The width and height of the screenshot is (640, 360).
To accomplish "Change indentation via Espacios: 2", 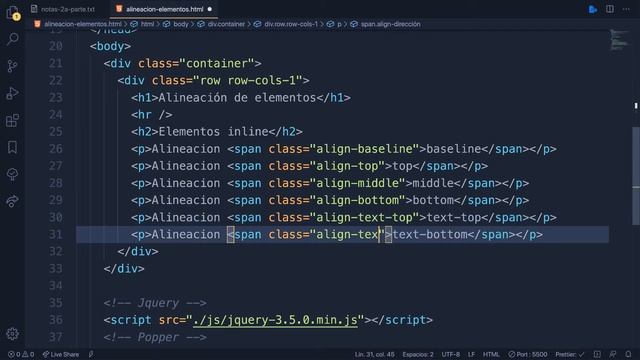I will [418, 354].
